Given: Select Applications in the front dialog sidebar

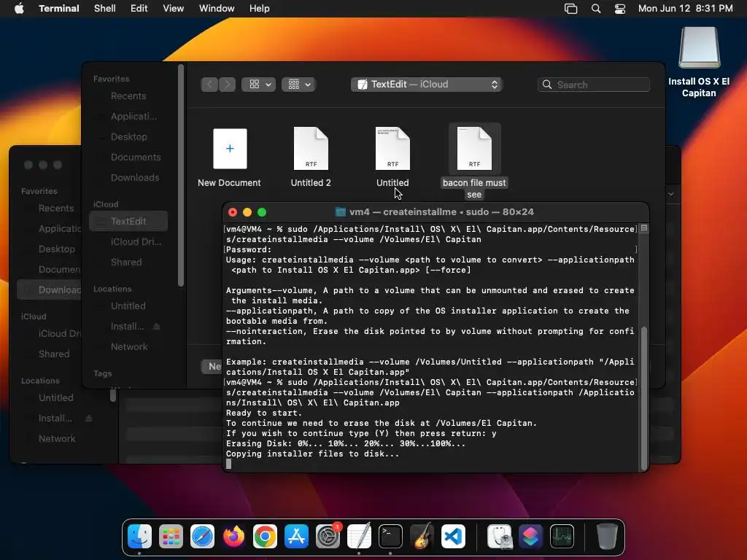Looking at the screenshot, I should coord(128,116).
